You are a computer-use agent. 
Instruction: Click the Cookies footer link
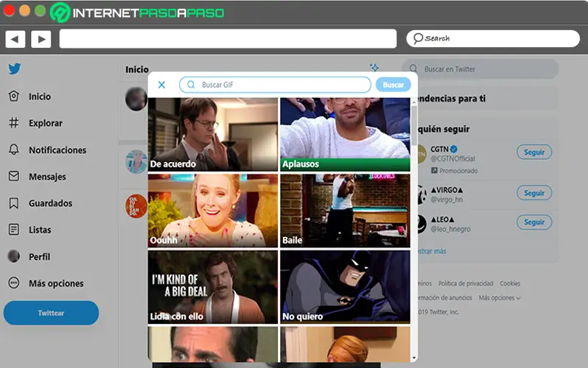(509, 283)
